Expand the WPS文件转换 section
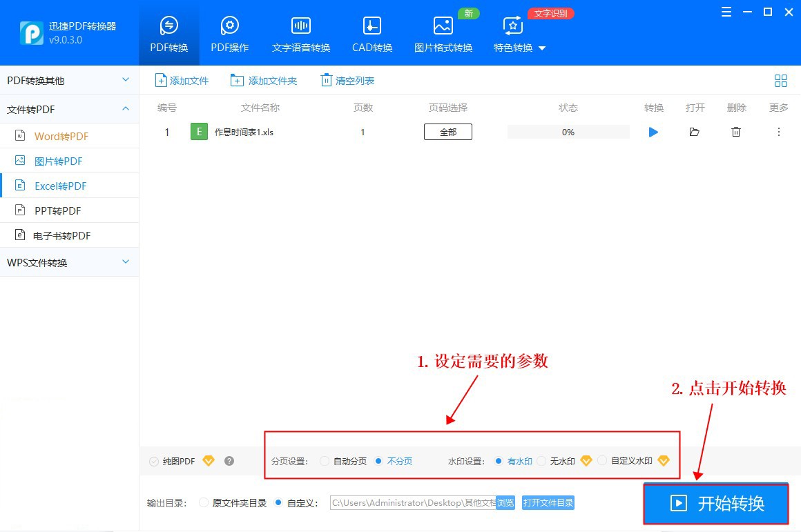The width and height of the screenshot is (801, 532). pos(69,262)
